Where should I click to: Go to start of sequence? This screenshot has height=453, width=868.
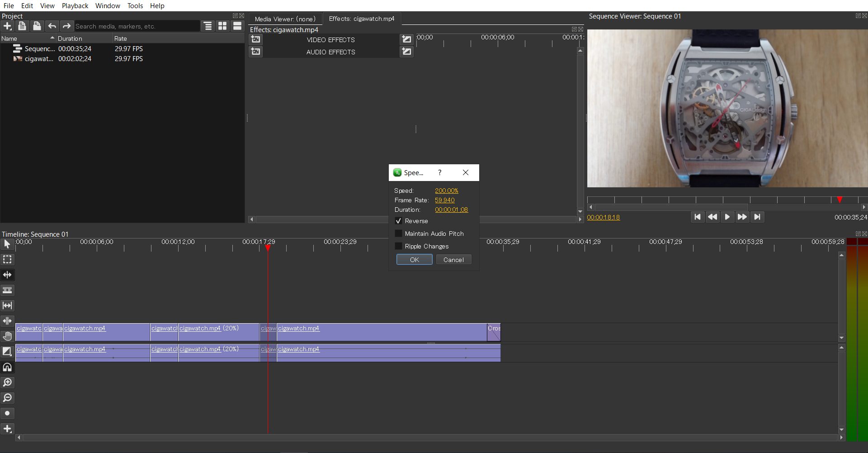click(x=698, y=217)
